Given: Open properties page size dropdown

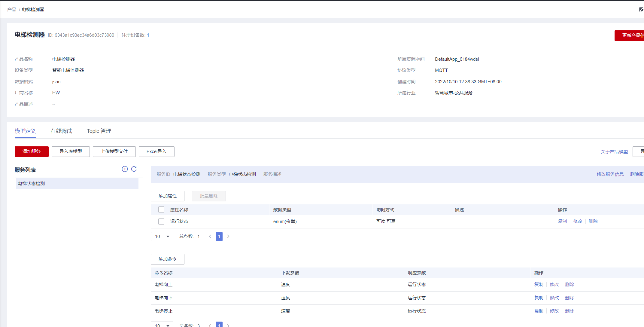Looking at the screenshot, I should pyautogui.click(x=162, y=237).
